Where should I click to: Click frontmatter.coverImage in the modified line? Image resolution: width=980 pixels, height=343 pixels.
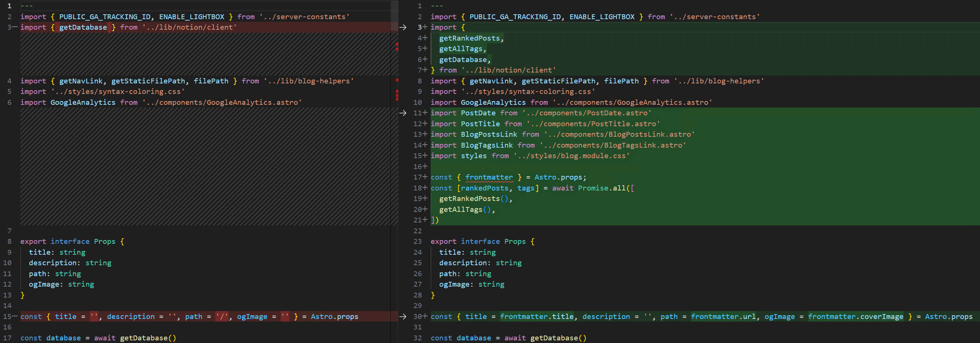(855, 316)
